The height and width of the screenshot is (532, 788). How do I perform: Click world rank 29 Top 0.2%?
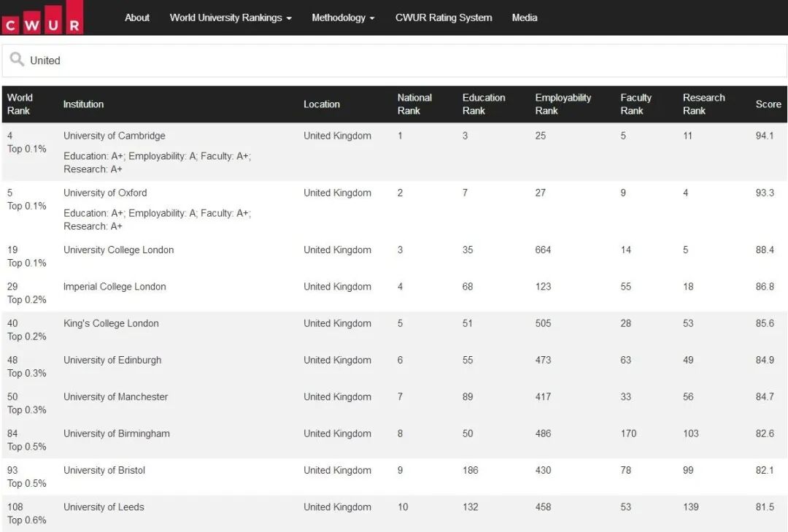27,293
